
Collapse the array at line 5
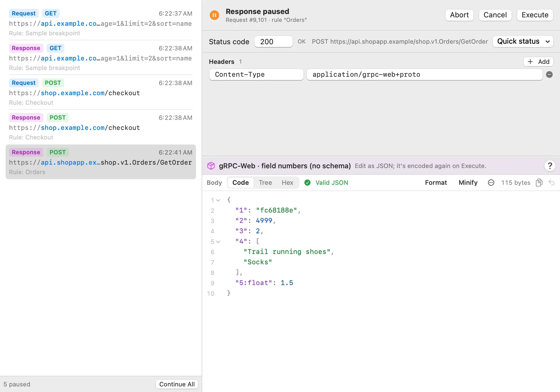pos(218,242)
